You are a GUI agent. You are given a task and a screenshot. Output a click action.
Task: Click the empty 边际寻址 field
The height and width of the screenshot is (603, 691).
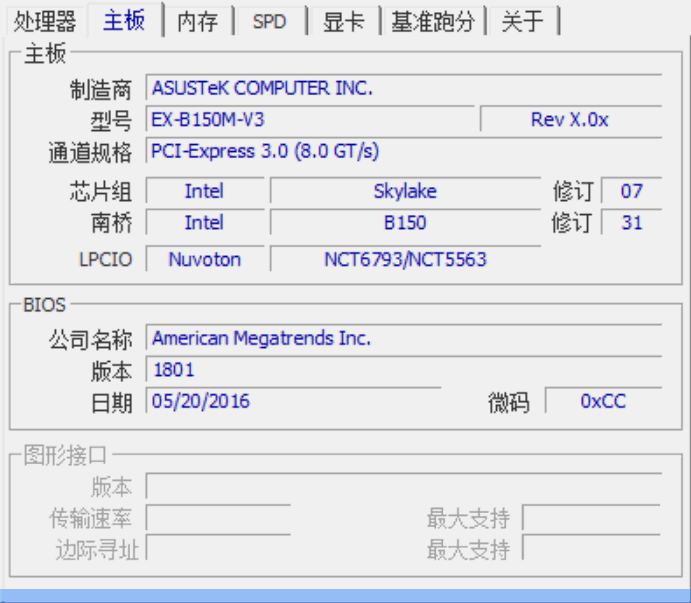pyautogui.click(x=219, y=547)
